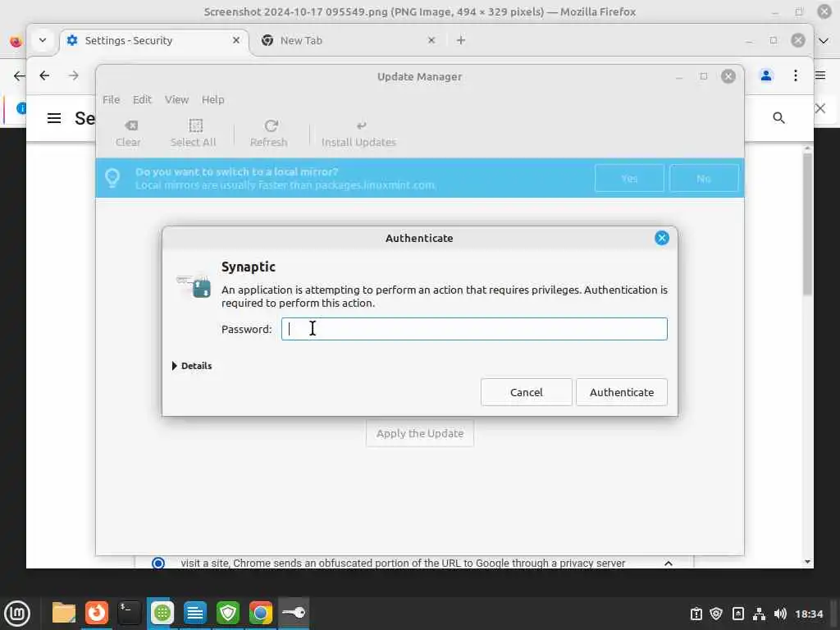
Task: Switch to Settings - Security tab
Action: click(x=153, y=41)
